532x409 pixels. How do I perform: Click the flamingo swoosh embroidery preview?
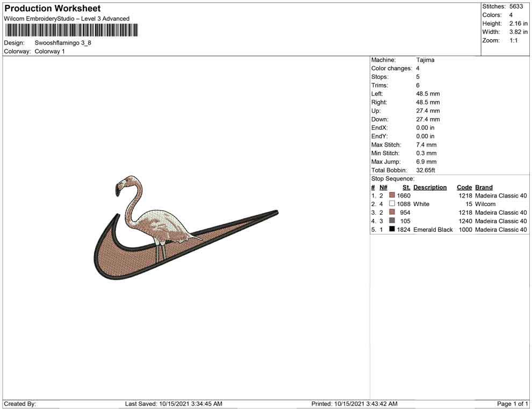click(x=186, y=228)
